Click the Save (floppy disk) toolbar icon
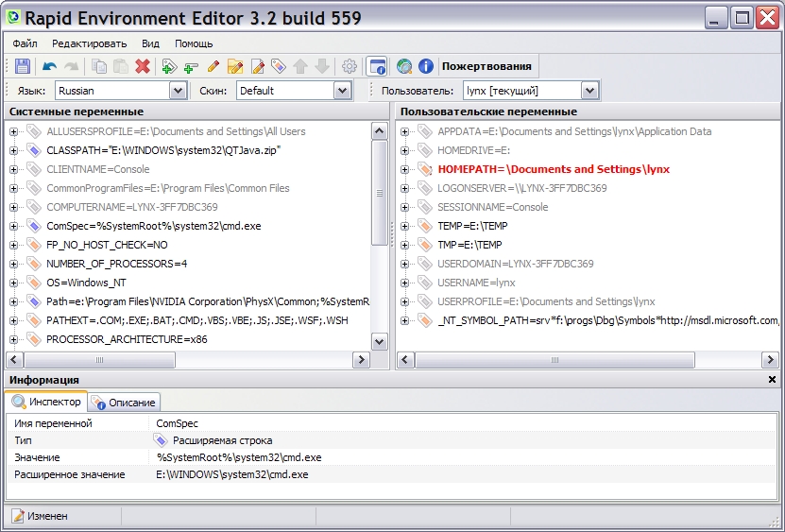785x532 pixels. (x=23, y=66)
